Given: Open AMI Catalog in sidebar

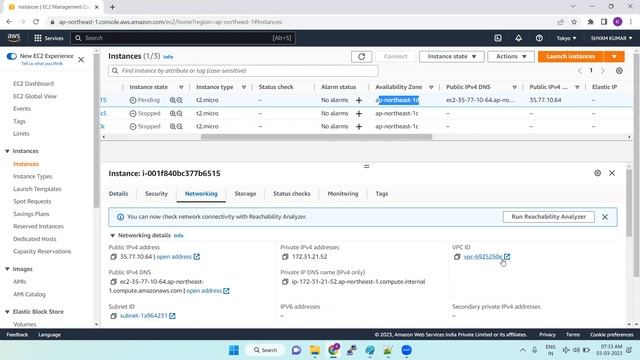Looking at the screenshot, I should pyautogui.click(x=29, y=294).
